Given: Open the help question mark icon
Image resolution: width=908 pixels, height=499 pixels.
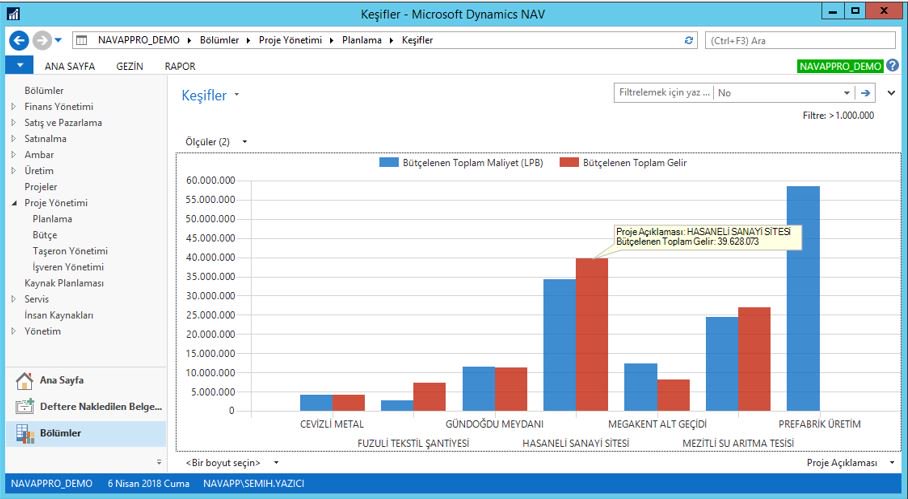Looking at the screenshot, I should 892,65.
